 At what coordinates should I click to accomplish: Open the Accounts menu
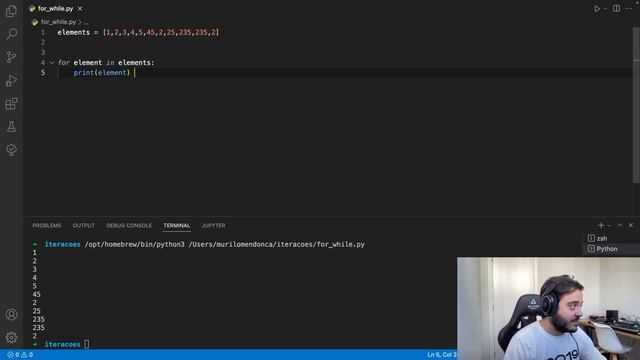click(11, 315)
